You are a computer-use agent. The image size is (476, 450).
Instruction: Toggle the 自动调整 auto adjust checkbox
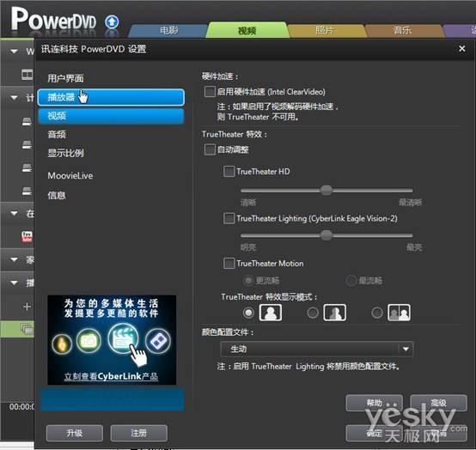(210, 149)
